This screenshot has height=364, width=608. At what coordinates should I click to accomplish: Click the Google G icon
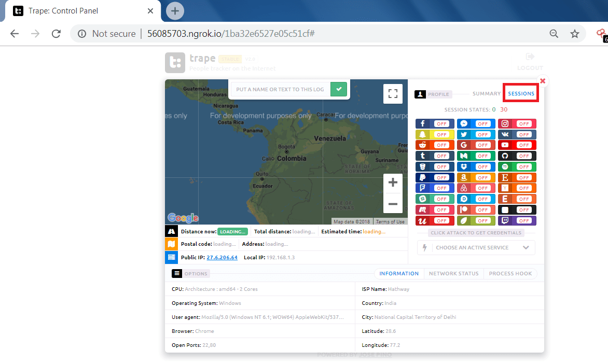point(464,145)
